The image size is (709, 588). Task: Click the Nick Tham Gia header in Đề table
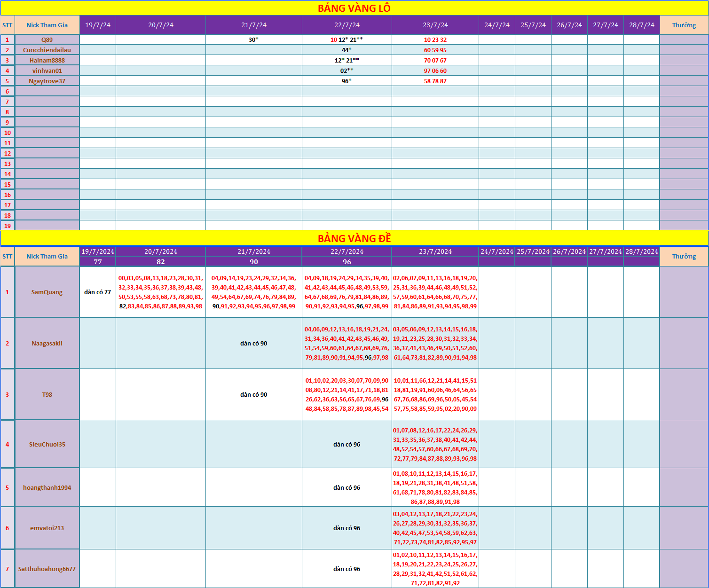[47, 256]
